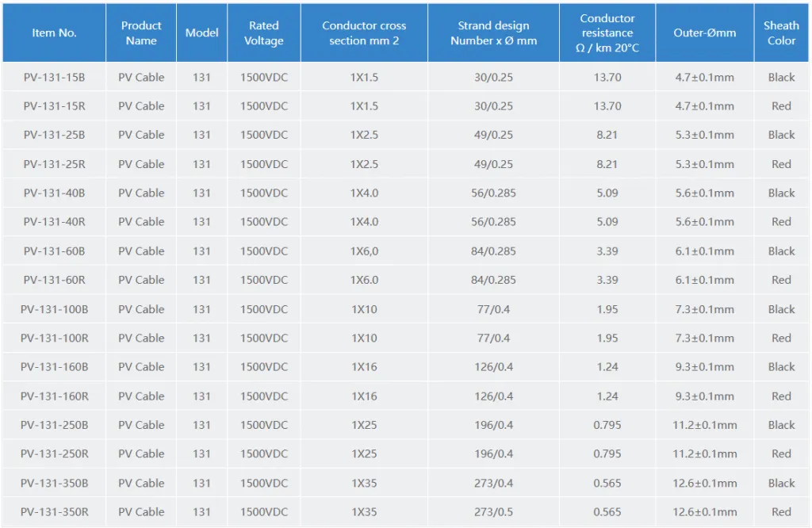
Task: Click the PV-131-25R item cell
Action: [54, 164]
